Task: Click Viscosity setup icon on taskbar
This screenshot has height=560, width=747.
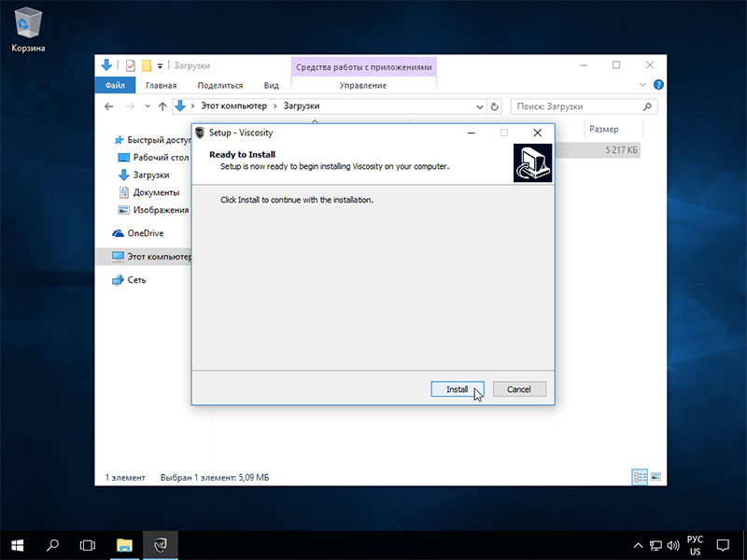Action: (160, 545)
